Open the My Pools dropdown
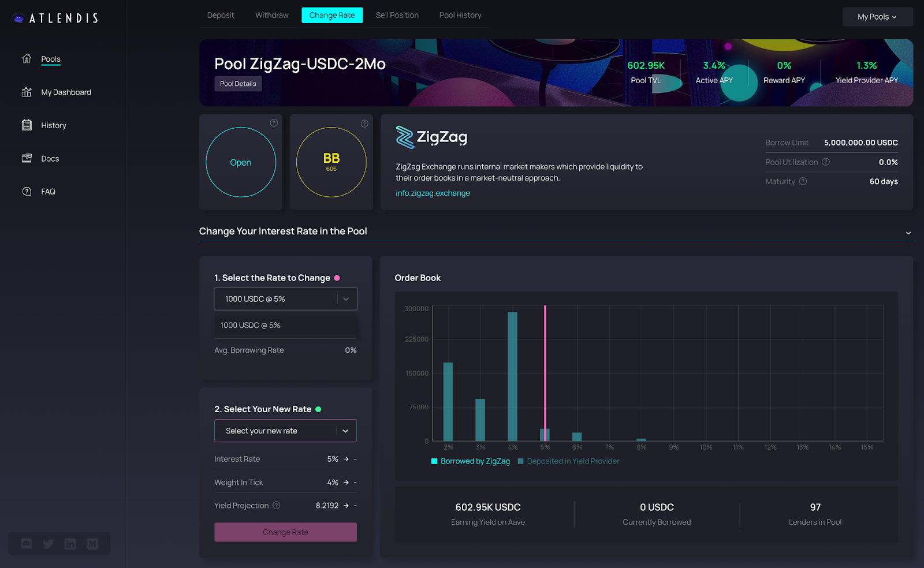Screen dimensions: 924x568 877,17
